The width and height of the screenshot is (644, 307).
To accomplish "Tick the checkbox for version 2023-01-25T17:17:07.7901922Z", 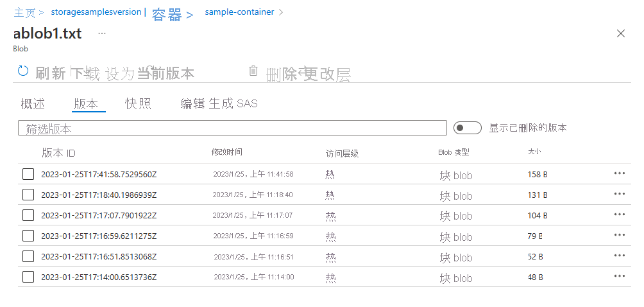I will pyautogui.click(x=28, y=215).
